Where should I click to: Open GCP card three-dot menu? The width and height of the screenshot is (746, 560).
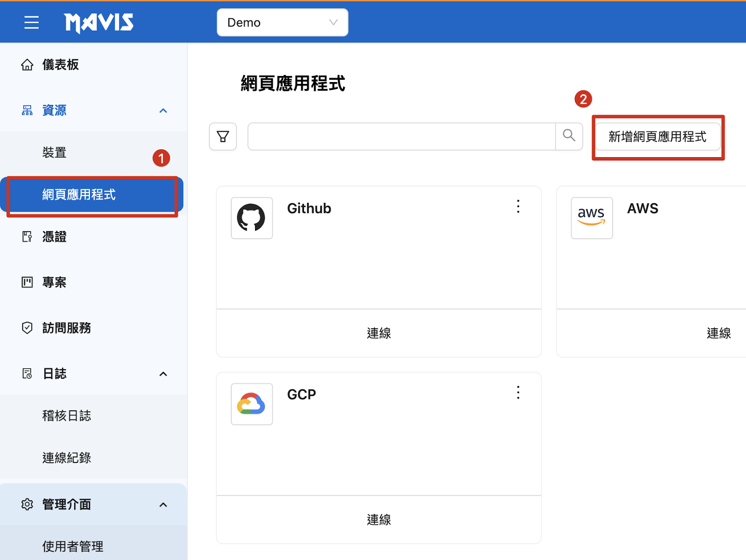click(x=518, y=393)
